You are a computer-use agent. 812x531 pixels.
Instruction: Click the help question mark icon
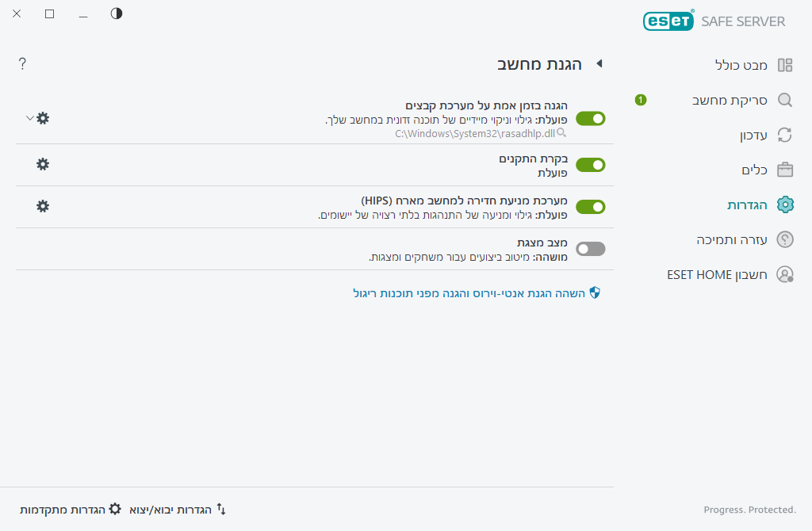pos(22,64)
